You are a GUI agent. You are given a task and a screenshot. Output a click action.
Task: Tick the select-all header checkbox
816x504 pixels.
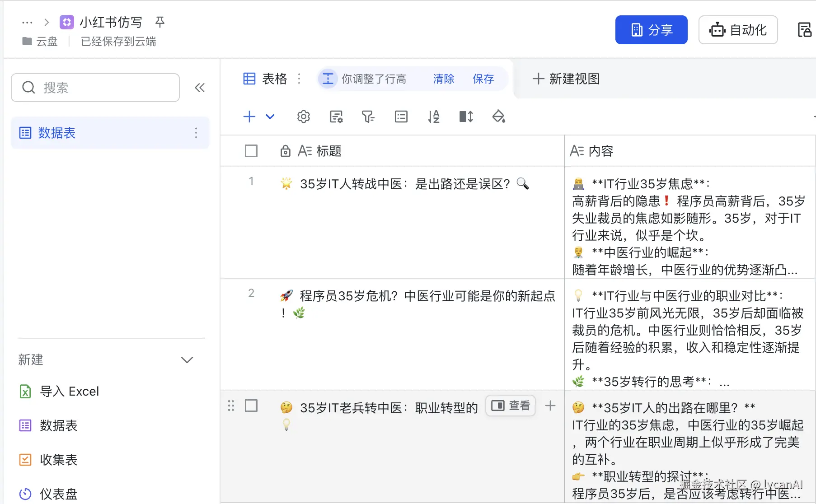[251, 151]
